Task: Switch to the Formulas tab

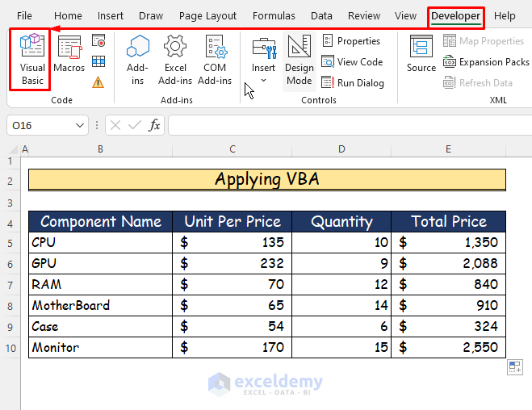Action: [274, 16]
